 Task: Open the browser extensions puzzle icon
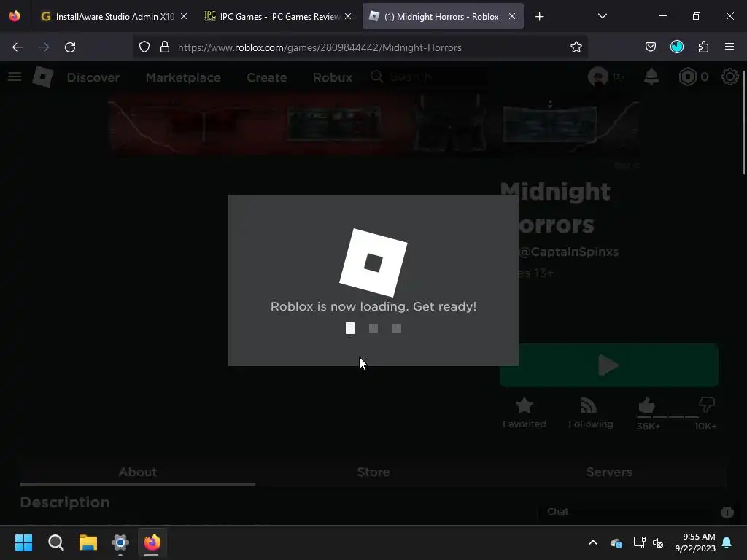pos(703,47)
